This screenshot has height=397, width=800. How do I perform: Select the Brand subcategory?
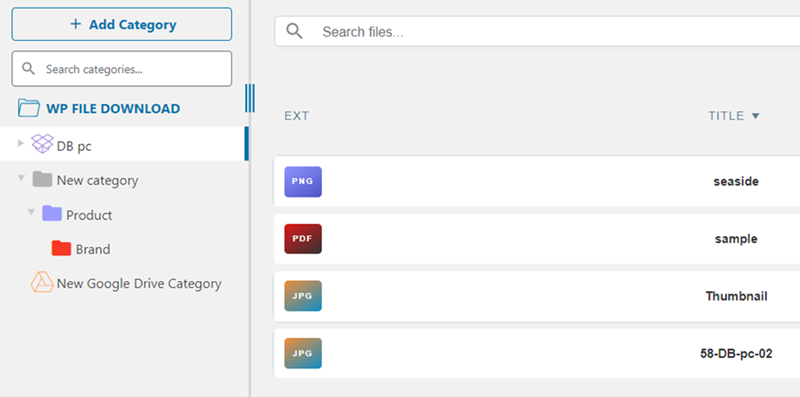pos(93,250)
